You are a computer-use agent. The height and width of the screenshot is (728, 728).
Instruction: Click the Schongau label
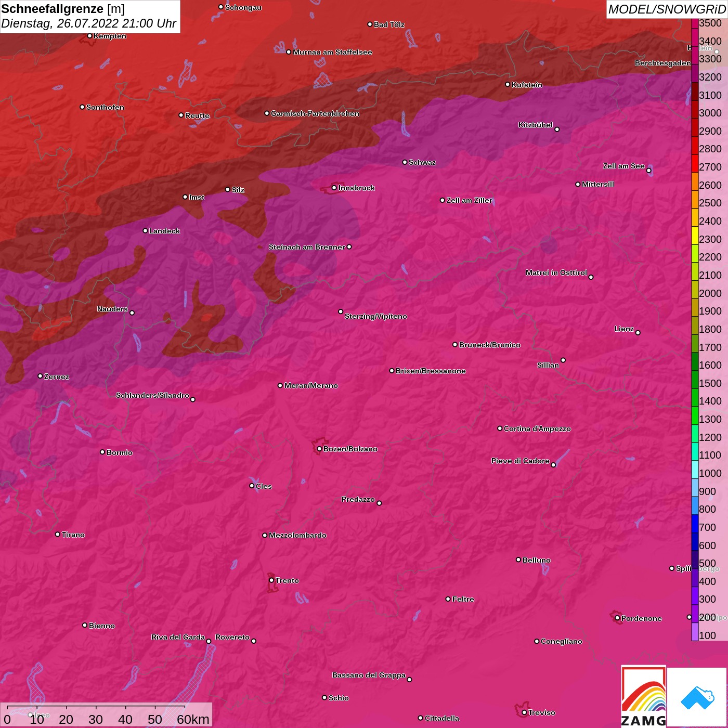coord(243,7)
